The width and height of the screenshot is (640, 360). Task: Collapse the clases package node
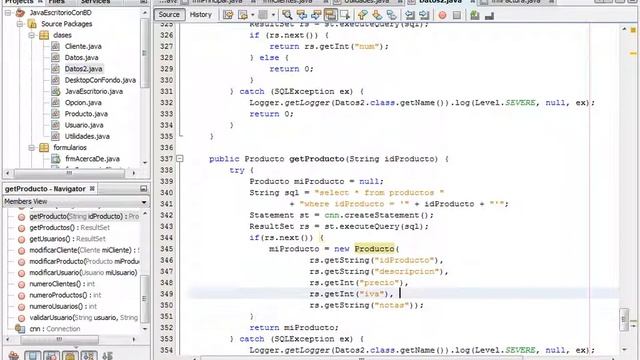pos(31,35)
